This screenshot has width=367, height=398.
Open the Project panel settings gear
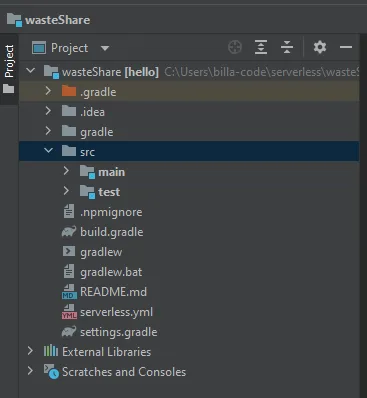click(320, 47)
